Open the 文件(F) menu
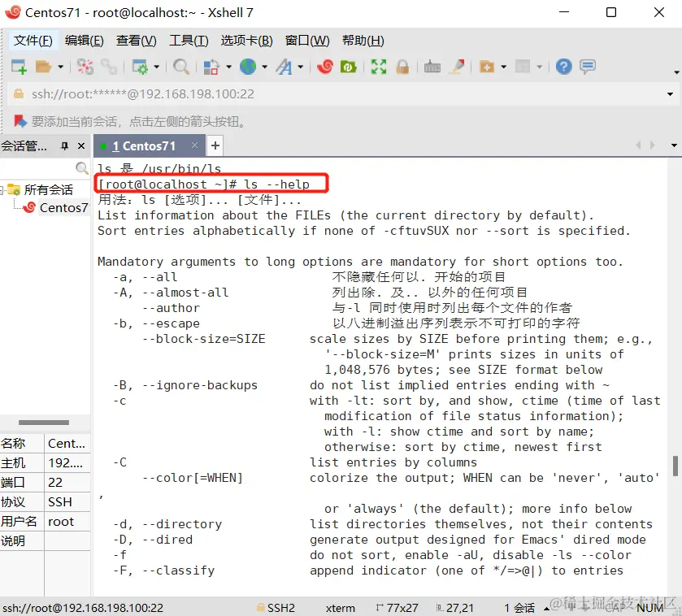This screenshot has width=682, height=616. (33, 41)
